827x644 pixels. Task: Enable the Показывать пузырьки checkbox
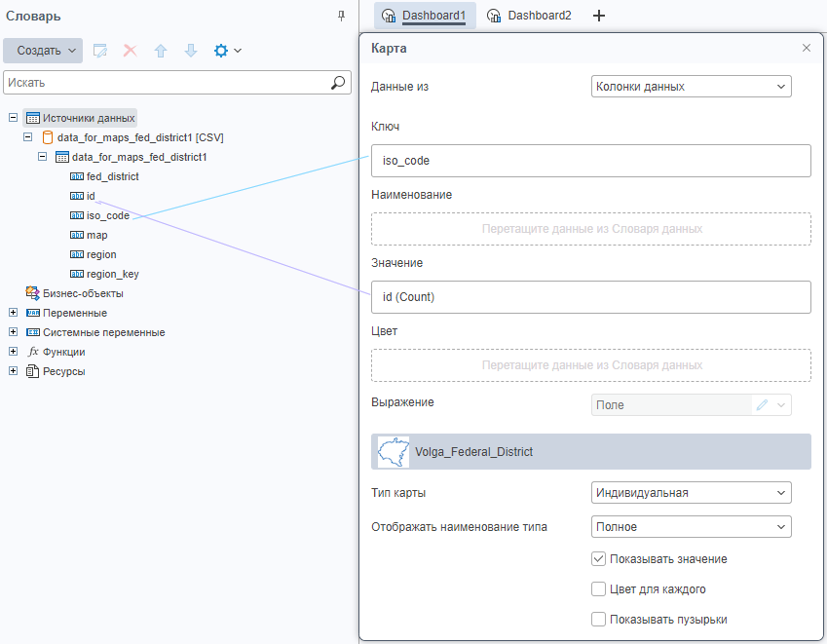click(x=599, y=620)
